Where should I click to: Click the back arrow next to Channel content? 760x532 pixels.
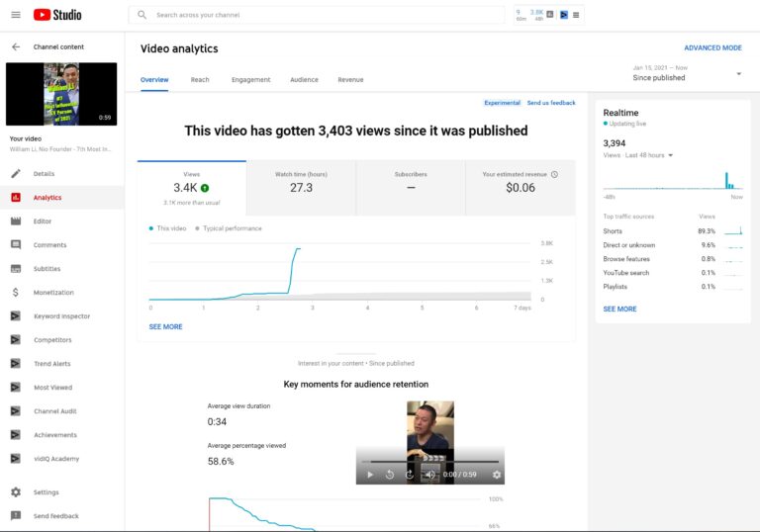pos(15,46)
